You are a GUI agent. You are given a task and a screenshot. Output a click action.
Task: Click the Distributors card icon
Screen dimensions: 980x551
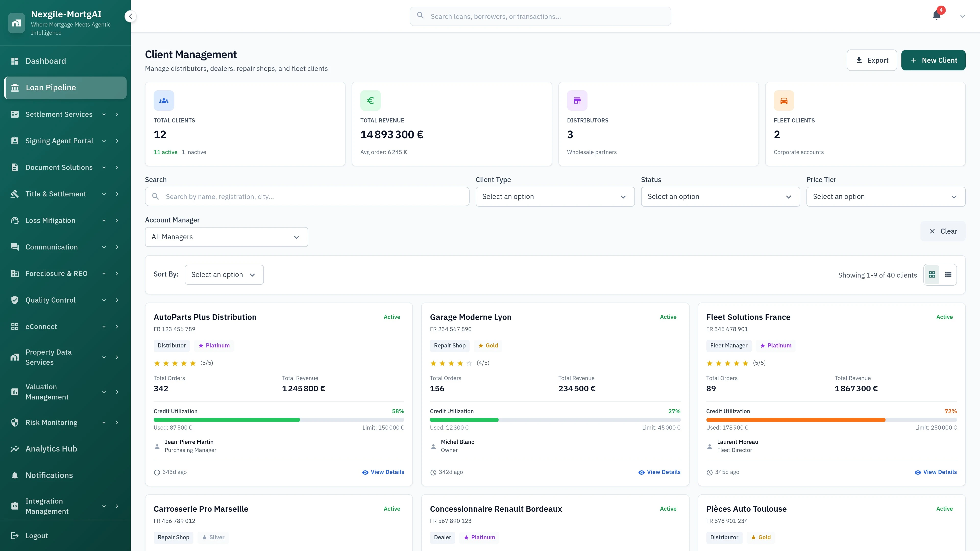(577, 101)
